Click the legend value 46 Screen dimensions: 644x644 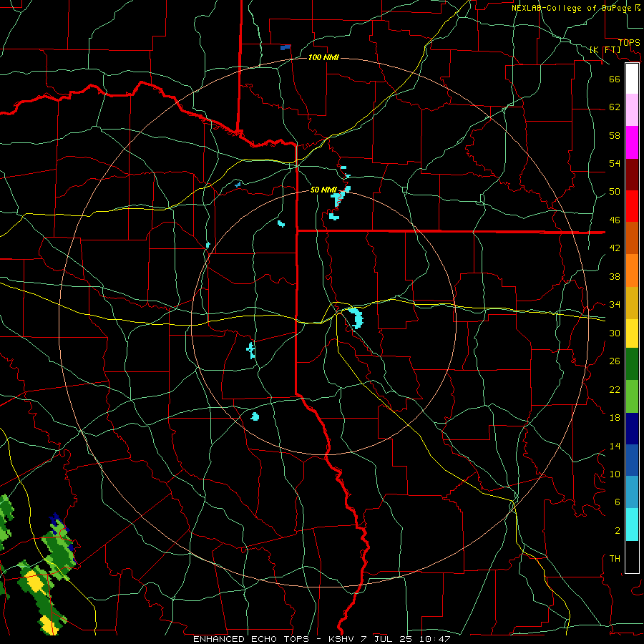point(615,220)
